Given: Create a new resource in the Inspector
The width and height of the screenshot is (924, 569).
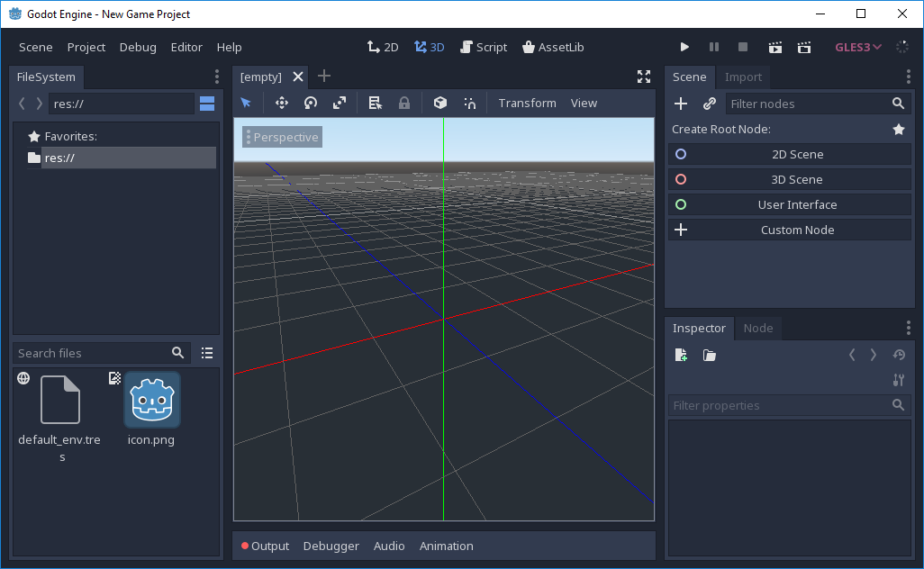Looking at the screenshot, I should tap(681, 355).
